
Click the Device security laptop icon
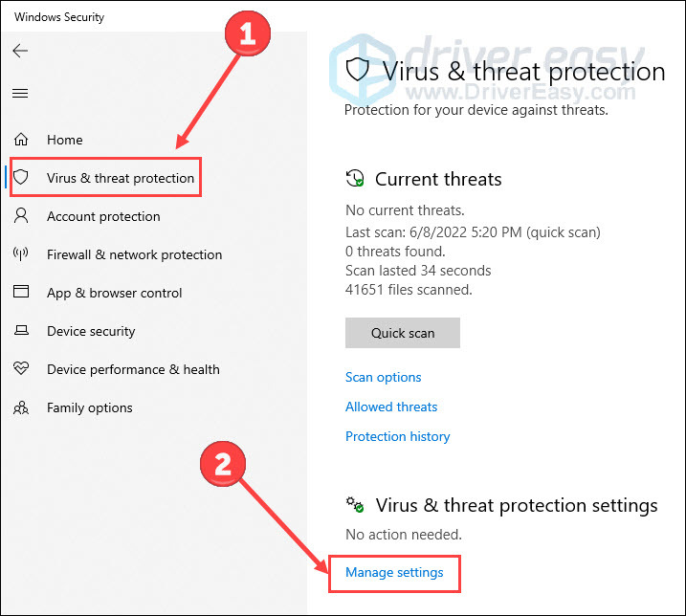(x=21, y=331)
